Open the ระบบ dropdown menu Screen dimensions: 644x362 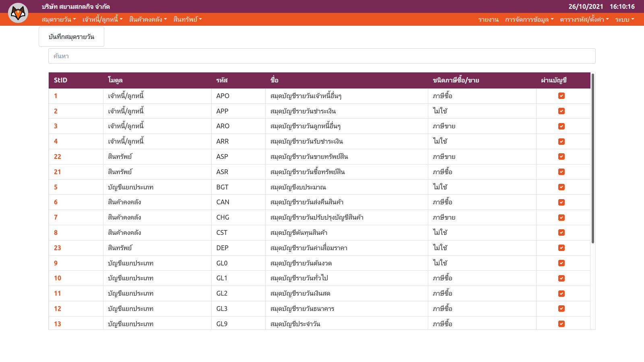point(624,19)
